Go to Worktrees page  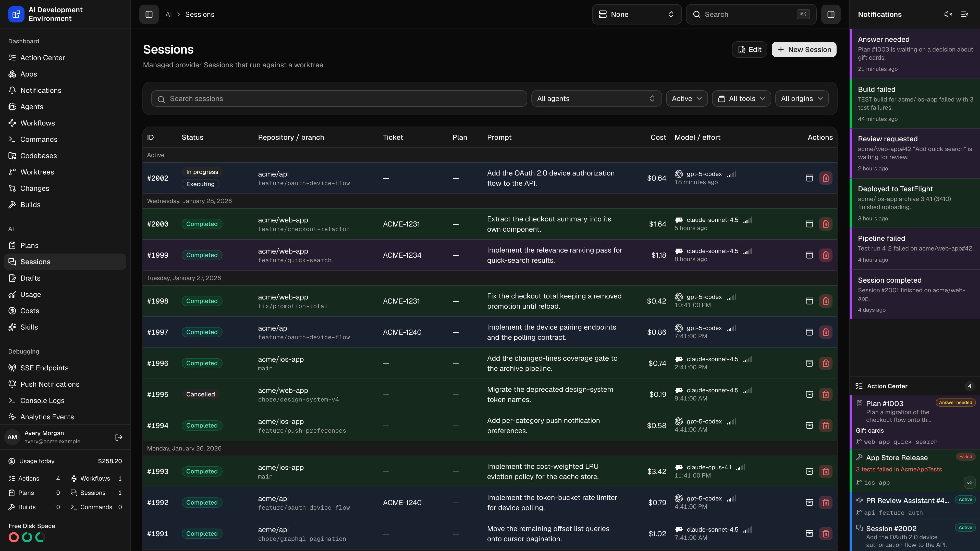[65, 172]
